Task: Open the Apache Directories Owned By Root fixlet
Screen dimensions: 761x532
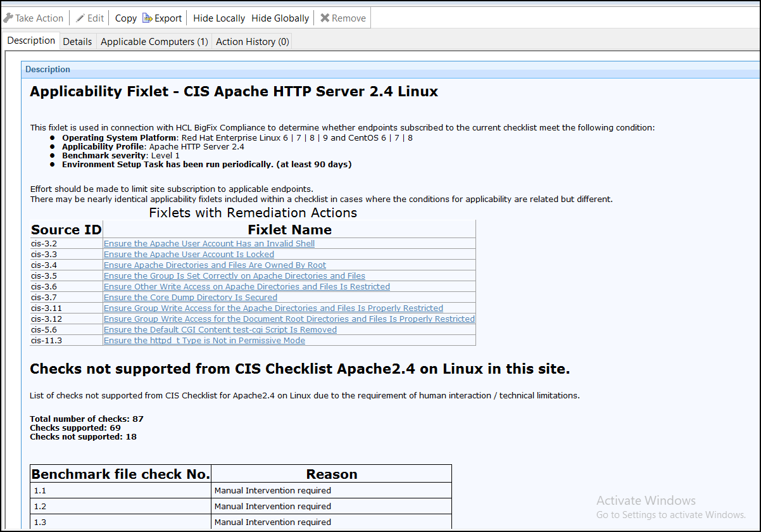Action: coord(215,265)
